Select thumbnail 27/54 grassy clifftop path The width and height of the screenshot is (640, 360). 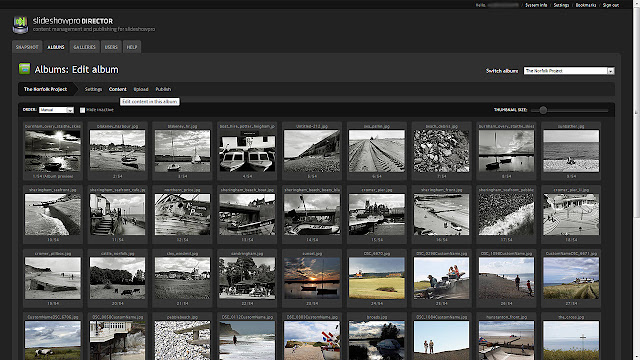tap(571, 278)
